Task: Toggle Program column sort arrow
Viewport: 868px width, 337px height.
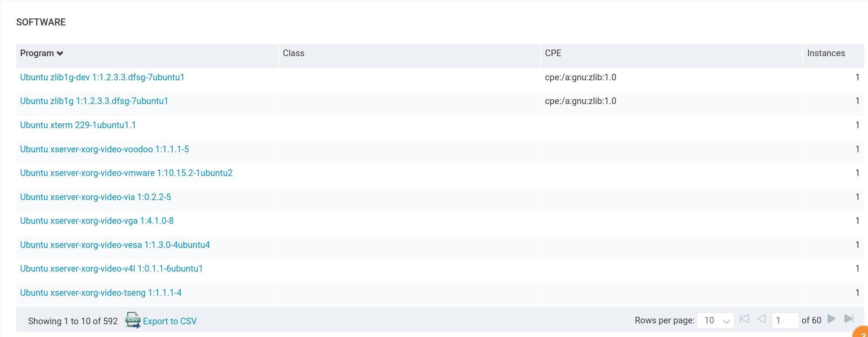Action: (x=60, y=54)
